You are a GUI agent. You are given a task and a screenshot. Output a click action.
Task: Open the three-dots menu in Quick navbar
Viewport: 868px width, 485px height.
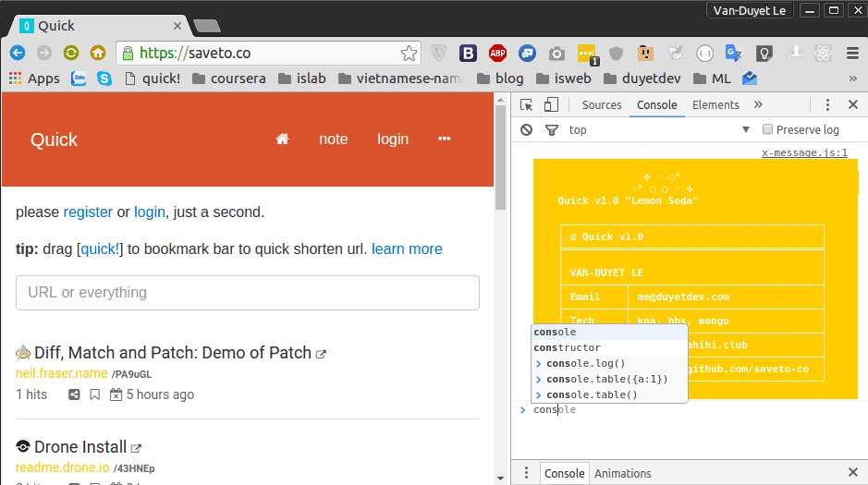click(444, 139)
